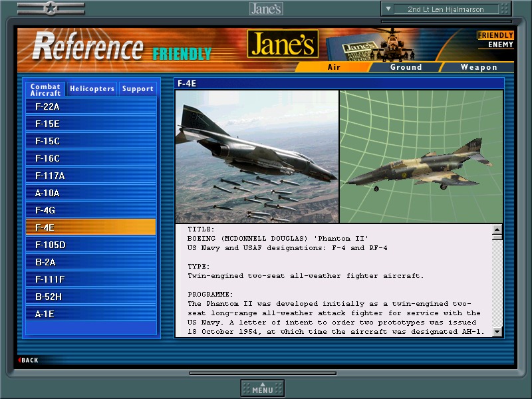
Task: Click the star wings emblem icon
Action: click(x=51, y=9)
